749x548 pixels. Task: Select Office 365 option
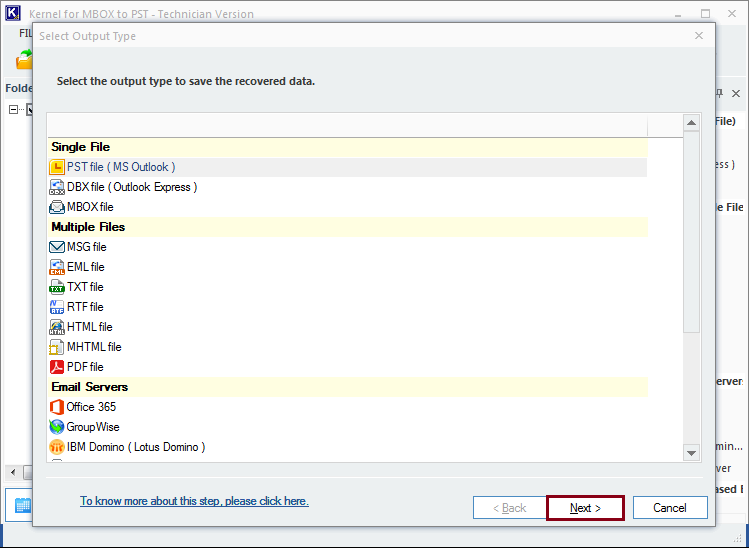click(348, 407)
